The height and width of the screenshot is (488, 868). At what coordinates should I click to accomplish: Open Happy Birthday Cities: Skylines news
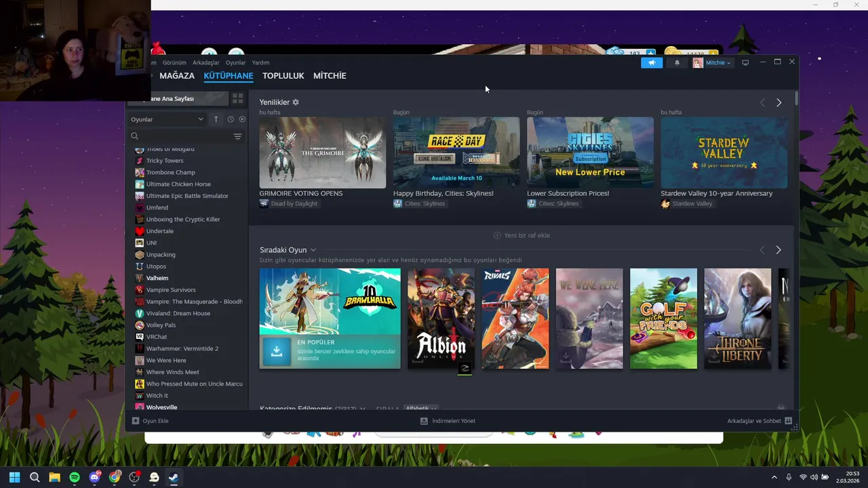pos(456,152)
